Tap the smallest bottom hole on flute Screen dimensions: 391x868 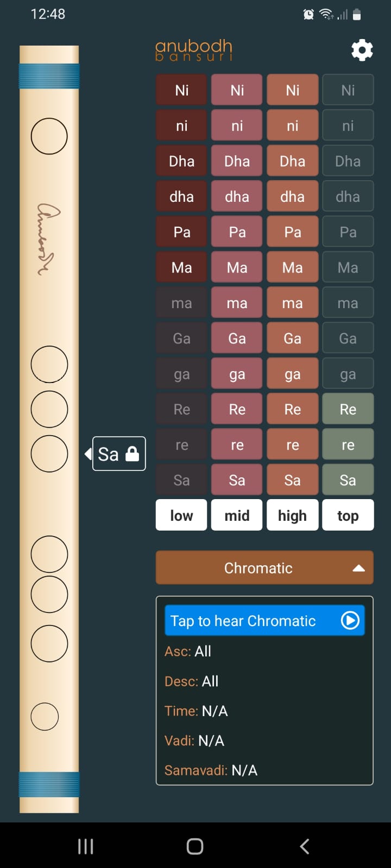pos(45,717)
